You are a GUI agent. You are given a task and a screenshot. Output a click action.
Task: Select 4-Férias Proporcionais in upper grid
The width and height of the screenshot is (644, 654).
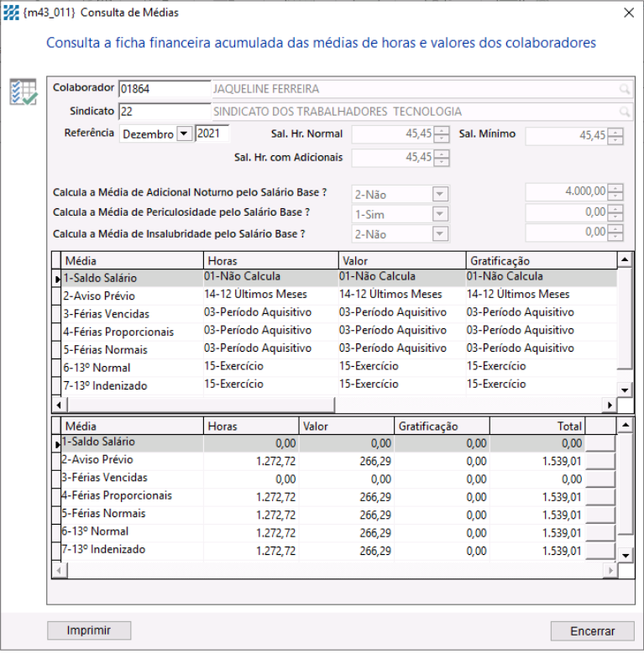(x=338, y=331)
